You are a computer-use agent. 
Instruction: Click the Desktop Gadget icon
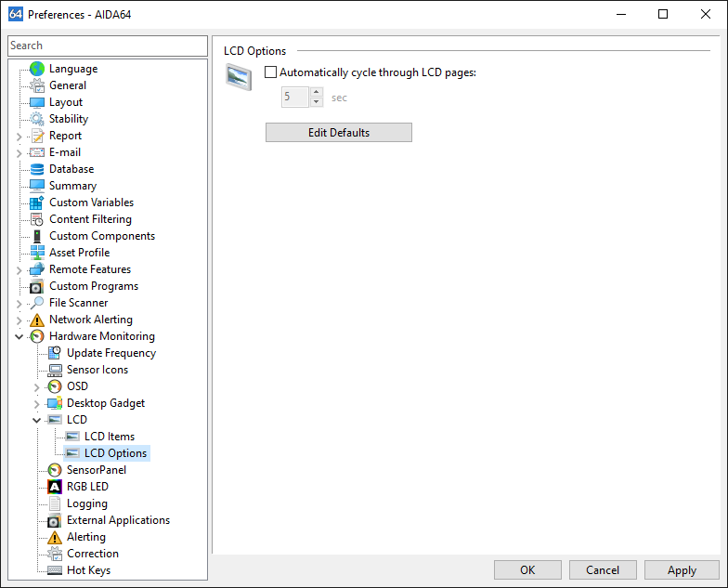pos(54,403)
